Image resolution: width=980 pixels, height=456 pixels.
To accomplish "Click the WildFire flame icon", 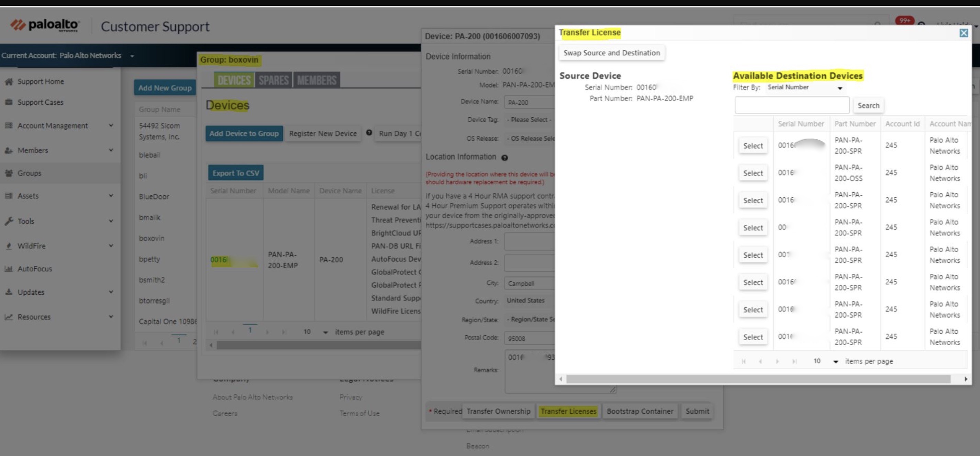I will (x=9, y=246).
